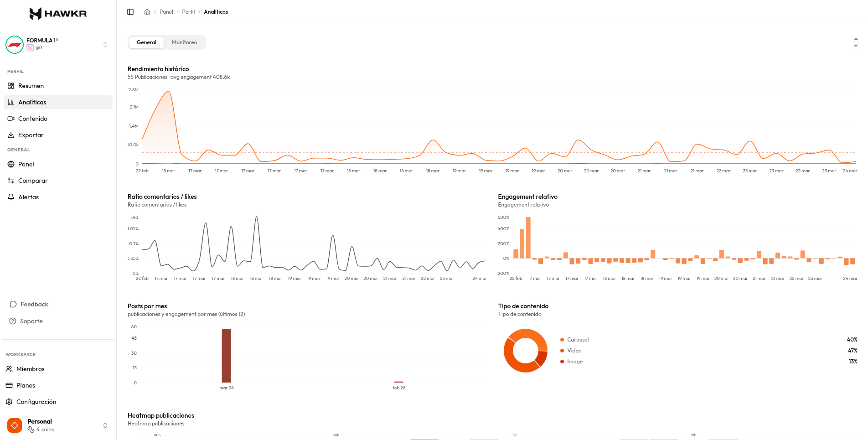Open Contenido via its video camera icon
Viewport: 868px width, 440px height.
pos(11,119)
